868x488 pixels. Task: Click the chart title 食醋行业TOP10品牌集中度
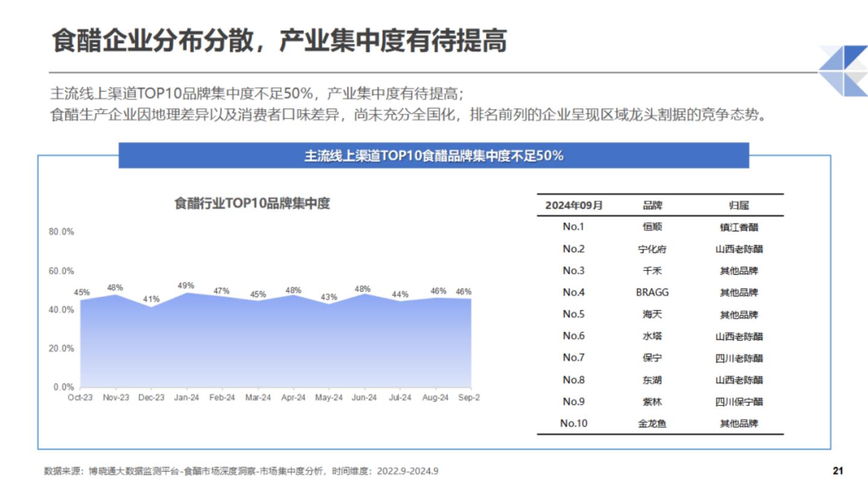point(252,203)
